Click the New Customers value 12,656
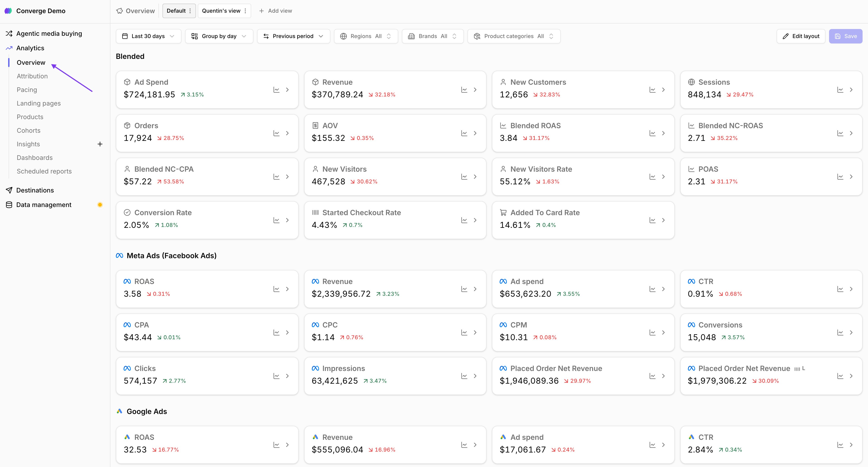The image size is (868, 467). coord(513,94)
